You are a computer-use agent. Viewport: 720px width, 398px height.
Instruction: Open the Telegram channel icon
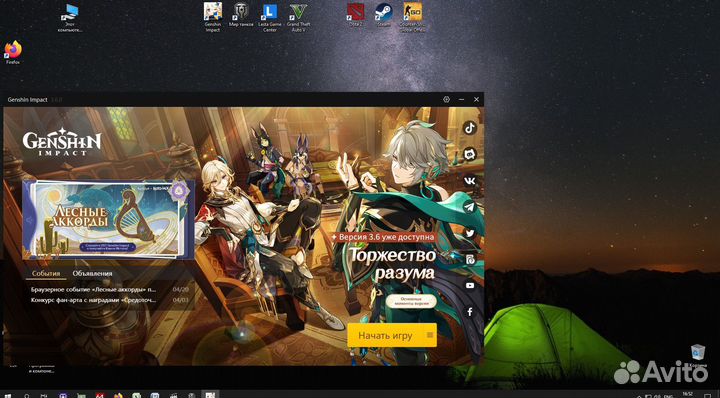[469, 207]
